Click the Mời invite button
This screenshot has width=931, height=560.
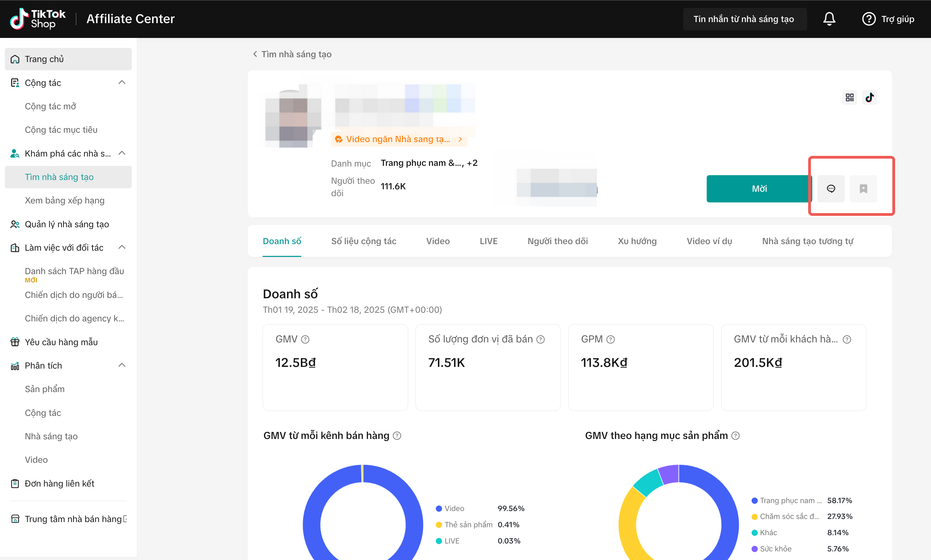click(x=758, y=189)
